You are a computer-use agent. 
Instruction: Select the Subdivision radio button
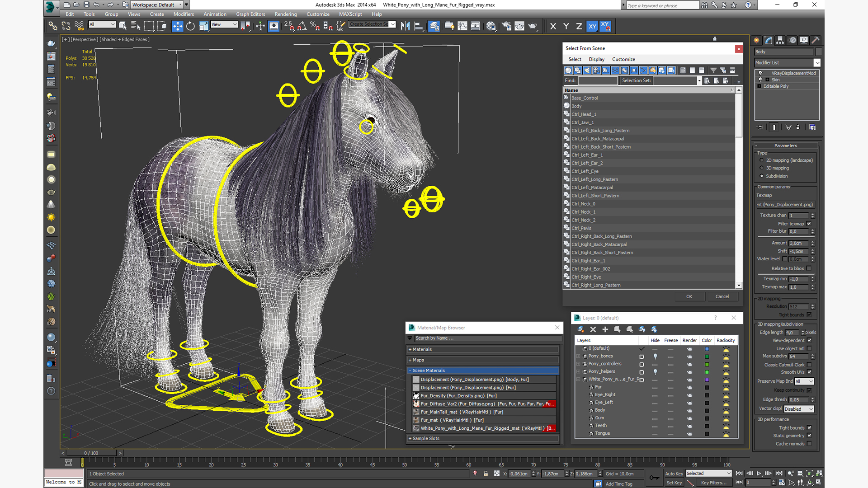(x=762, y=176)
